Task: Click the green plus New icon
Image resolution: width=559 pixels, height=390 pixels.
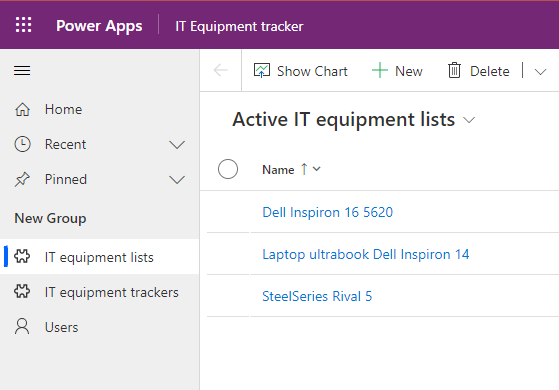Action: click(380, 70)
